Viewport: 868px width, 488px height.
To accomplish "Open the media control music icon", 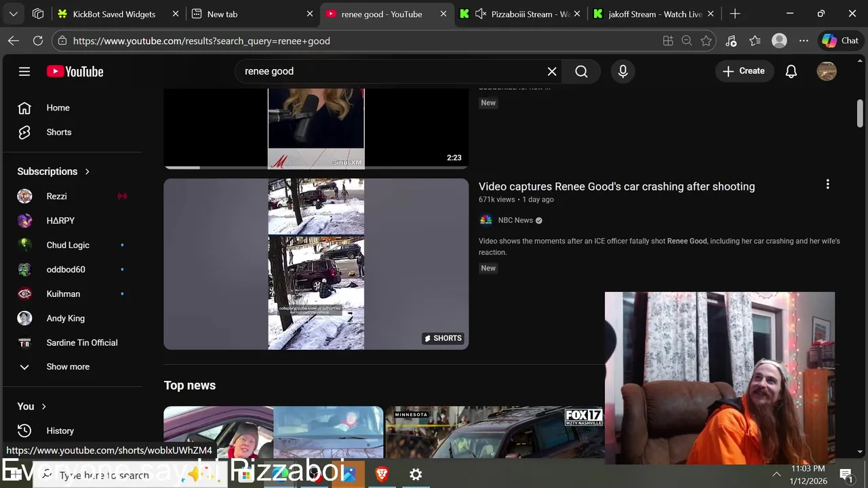I will (730, 41).
